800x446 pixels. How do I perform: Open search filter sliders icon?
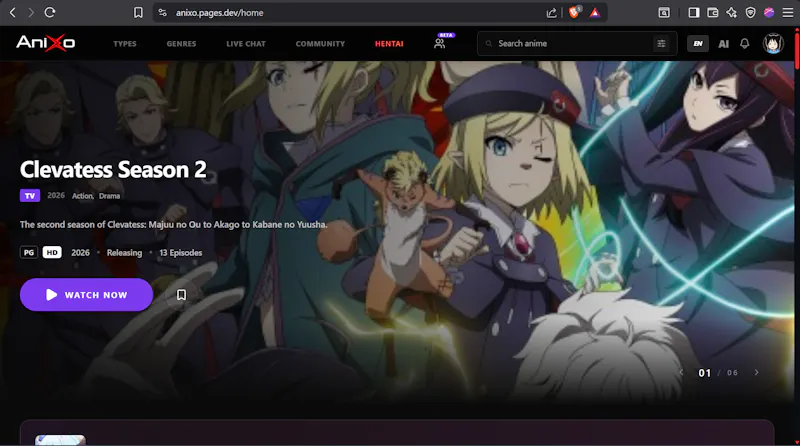point(661,44)
